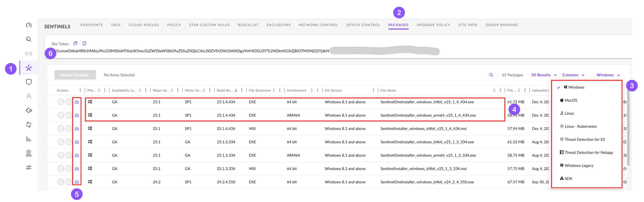Download SentinelOneInstaller_windows_64bit_v24_2_4_550.exe via download icon
The height and width of the screenshot is (202, 644).
[x=77, y=182]
